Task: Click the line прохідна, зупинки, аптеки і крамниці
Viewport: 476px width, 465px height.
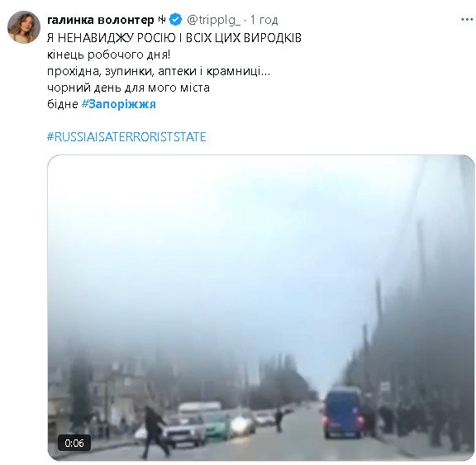Action: tap(159, 71)
